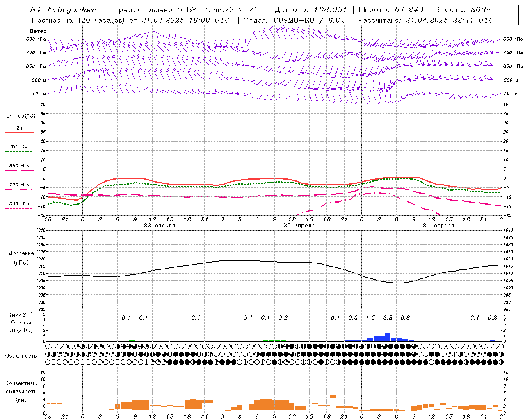
Task: Click the (гПа) unit label under Давление
Action: 21,263
